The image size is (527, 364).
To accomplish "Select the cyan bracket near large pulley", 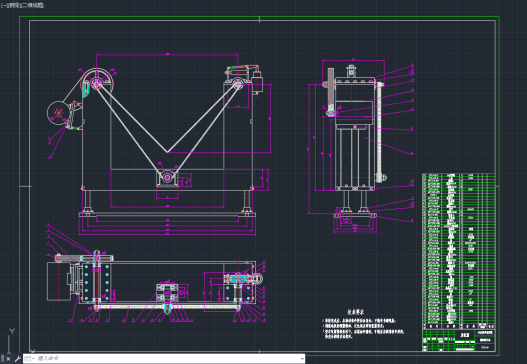I will (x=86, y=89).
